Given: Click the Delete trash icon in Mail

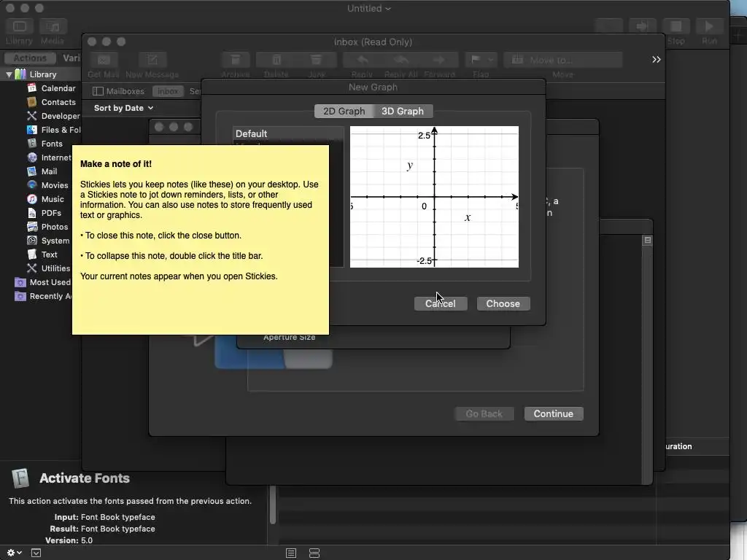Looking at the screenshot, I should click(276, 60).
